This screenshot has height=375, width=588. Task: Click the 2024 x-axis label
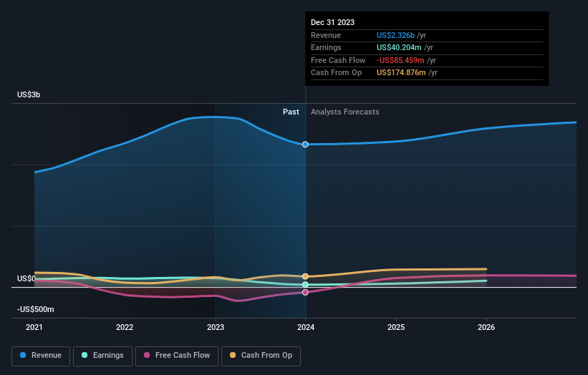[x=306, y=327]
